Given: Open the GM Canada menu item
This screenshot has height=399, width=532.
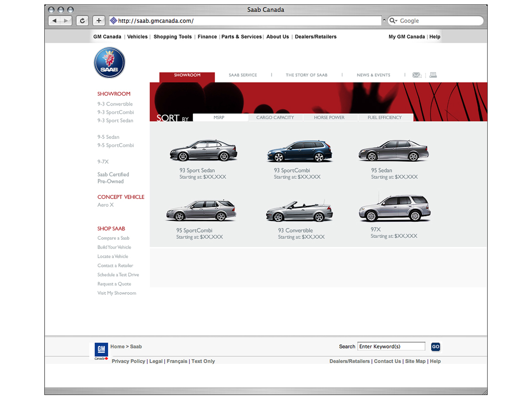Looking at the screenshot, I should tap(107, 37).
